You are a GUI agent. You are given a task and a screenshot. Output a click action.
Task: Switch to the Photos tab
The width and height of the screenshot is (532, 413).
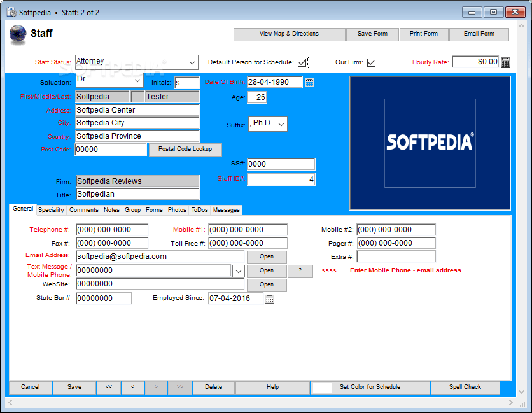177,210
